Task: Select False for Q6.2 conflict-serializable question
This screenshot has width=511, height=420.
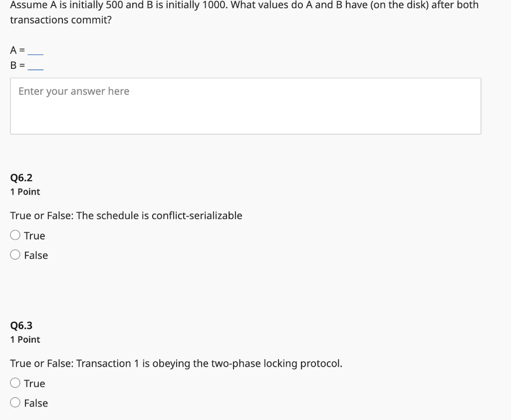Action: [15, 254]
